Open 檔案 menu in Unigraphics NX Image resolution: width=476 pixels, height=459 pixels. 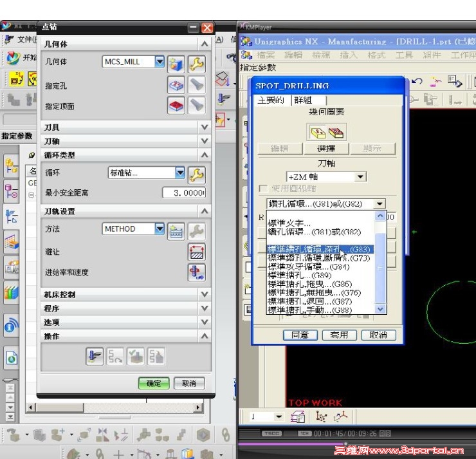(x=266, y=55)
